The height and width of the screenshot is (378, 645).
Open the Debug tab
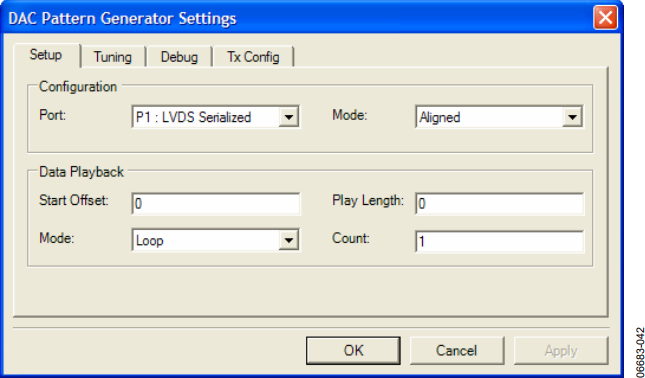pyautogui.click(x=179, y=57)
